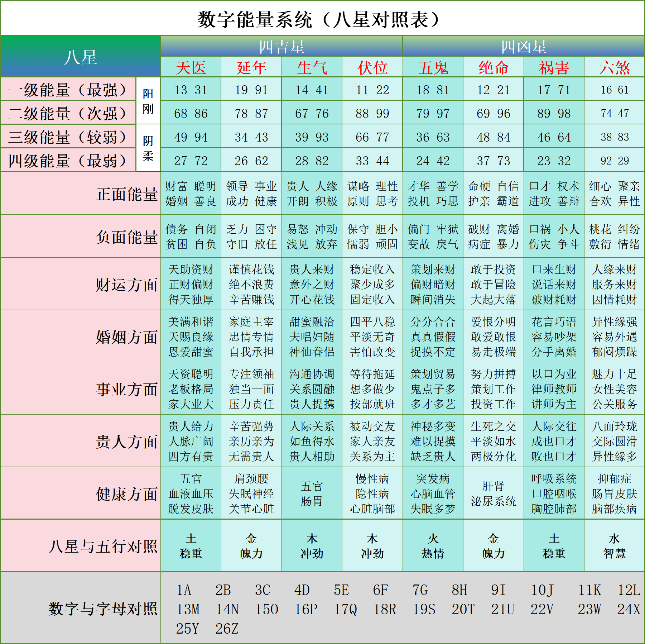Select cell 水 智慧
Screen dimensions: 645x644
[x=615, y=545]
